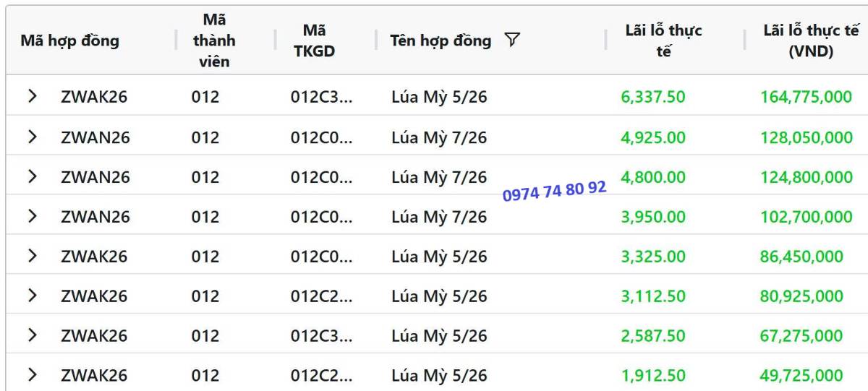Click Lúa Mỹ 5/26 in the 1,912.50 row

[439, 376]
